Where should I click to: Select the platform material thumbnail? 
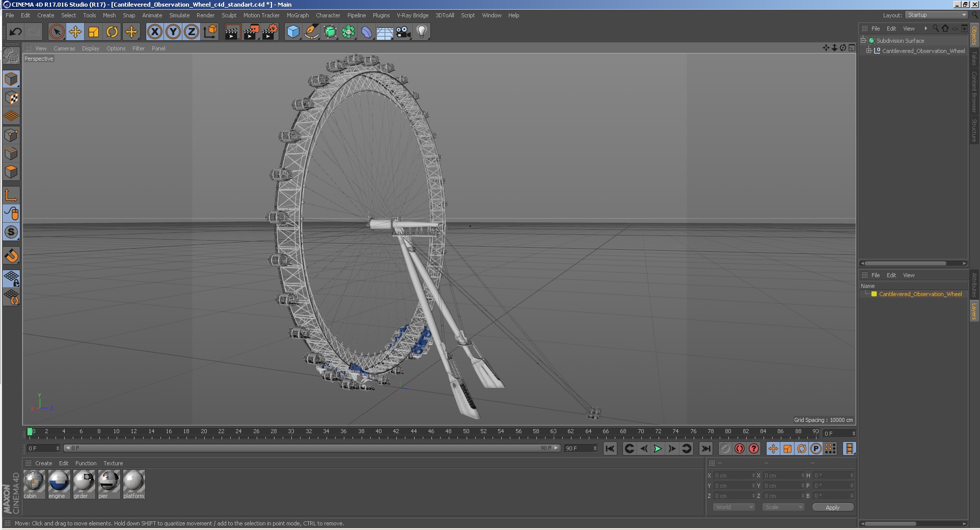point(134,485)
